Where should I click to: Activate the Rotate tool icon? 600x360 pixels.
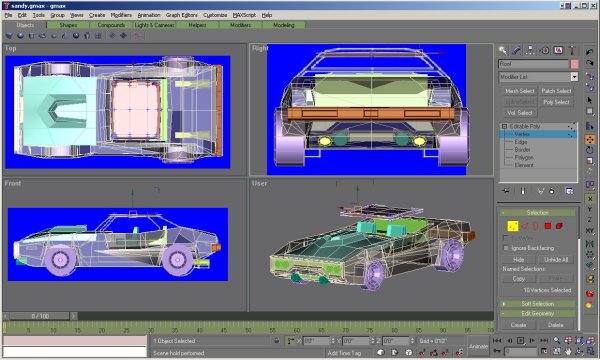[590, 150]
